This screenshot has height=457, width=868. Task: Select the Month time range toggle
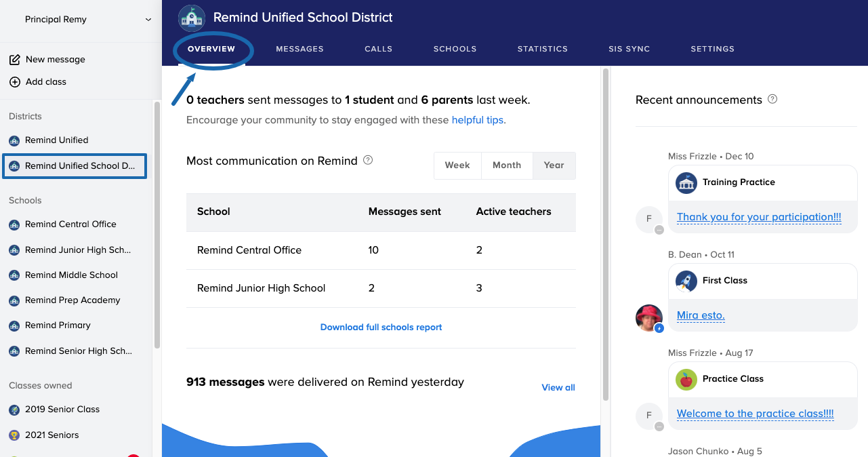507,165
